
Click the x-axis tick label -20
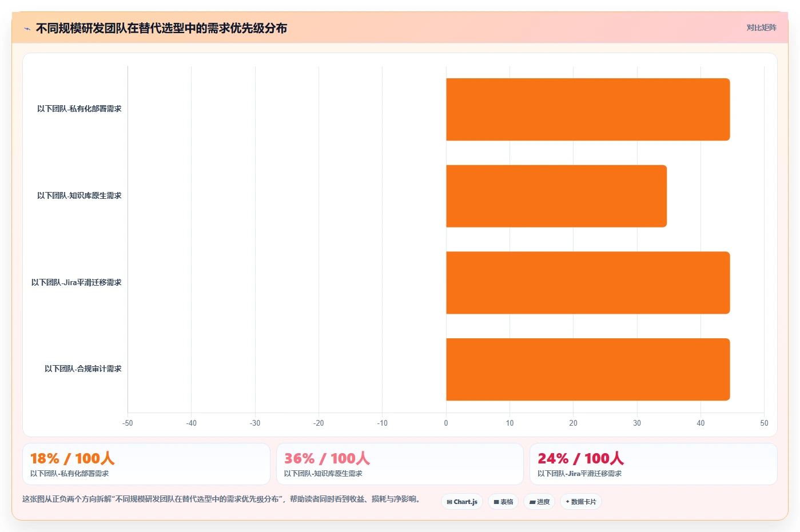pos(319,423)
